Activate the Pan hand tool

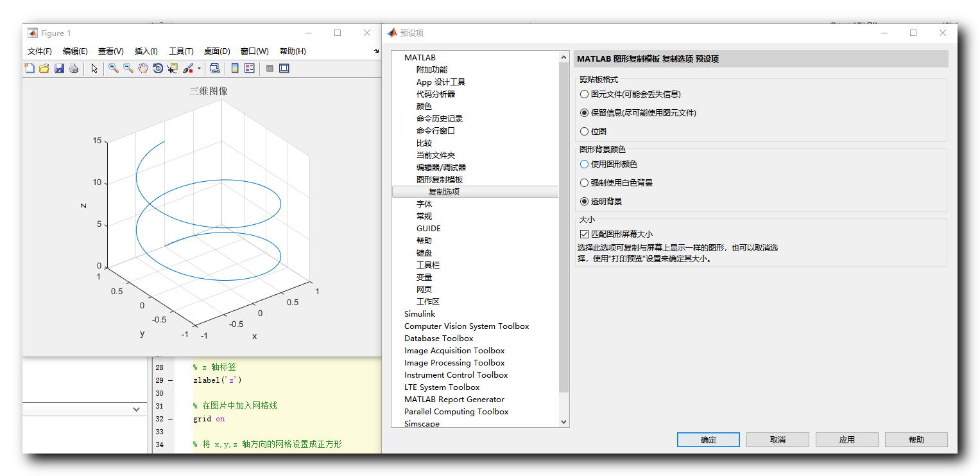[x=142, y=68]
